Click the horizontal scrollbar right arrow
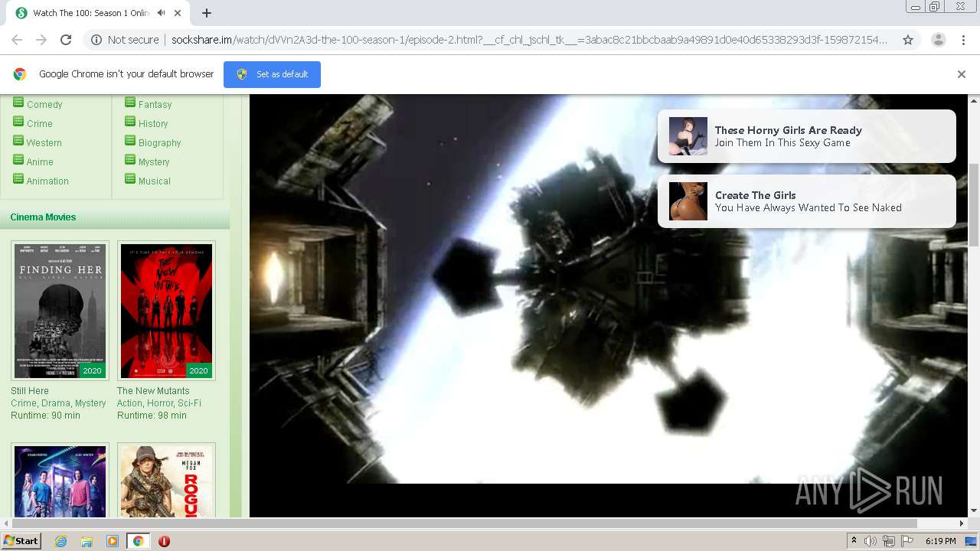 tap(962, 523)
